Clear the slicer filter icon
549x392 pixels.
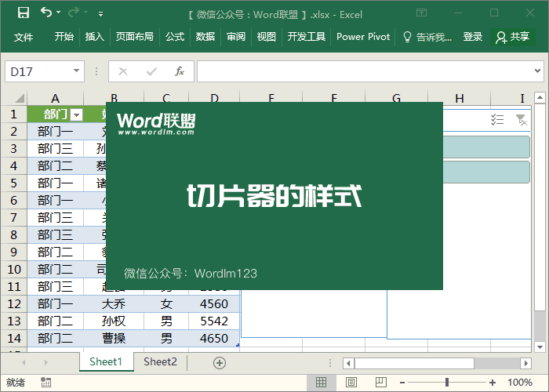522,119
